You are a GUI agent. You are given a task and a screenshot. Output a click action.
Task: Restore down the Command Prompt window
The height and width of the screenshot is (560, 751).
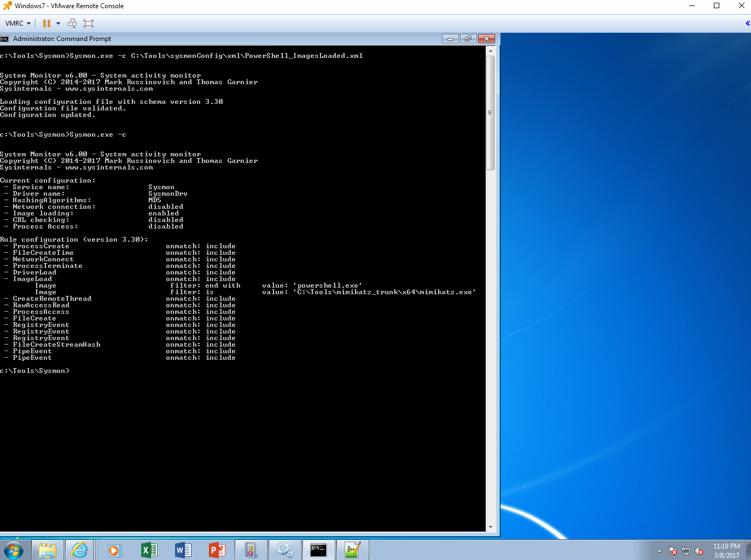468,39
